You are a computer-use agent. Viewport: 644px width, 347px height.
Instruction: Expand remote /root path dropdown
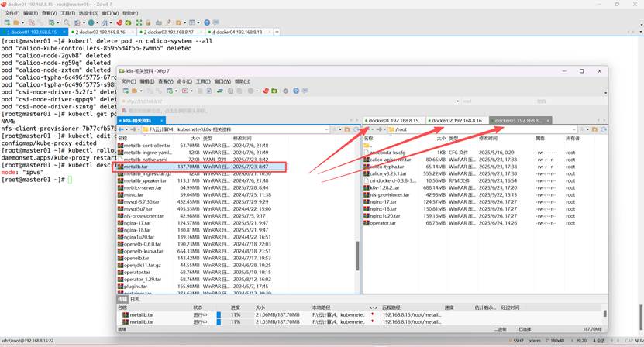pos(574,129)
